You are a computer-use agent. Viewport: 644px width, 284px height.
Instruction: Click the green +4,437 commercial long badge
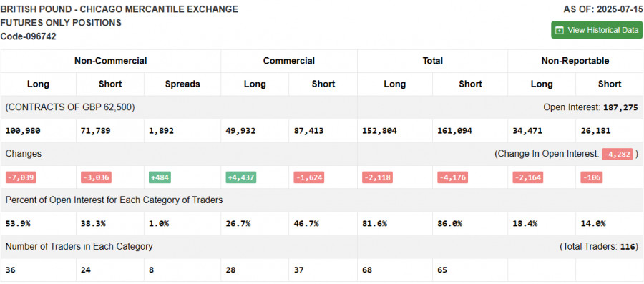click(x=241, y=177)
